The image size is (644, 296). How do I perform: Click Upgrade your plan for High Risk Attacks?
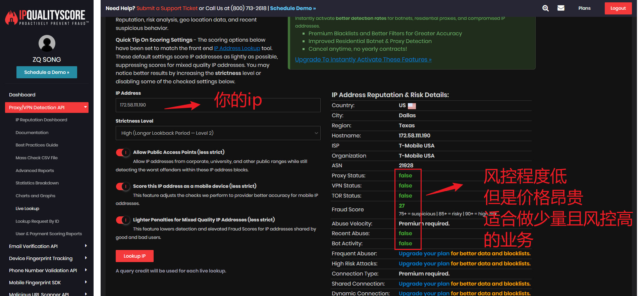[x=424, y=264]
